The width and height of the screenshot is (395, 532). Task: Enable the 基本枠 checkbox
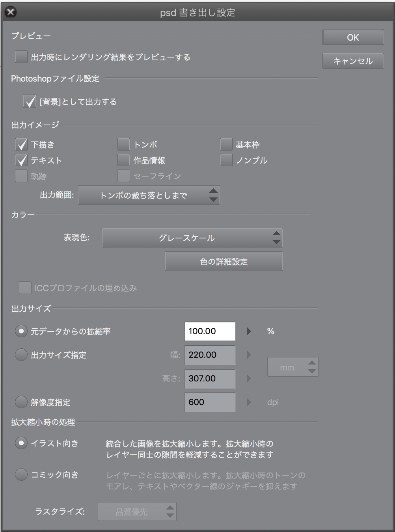[x=226, y=144]
